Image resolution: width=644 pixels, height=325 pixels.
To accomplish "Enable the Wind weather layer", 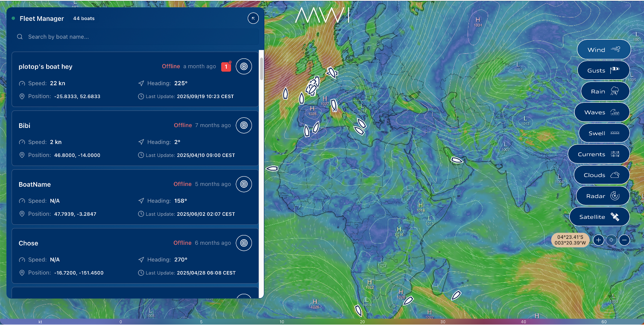I will pyautogui.click(x=603, y=50).
